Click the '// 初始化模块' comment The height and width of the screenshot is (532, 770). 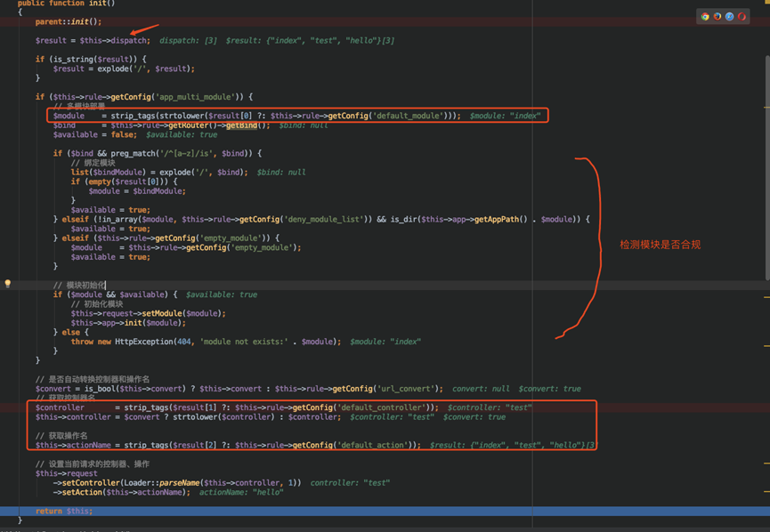(x=97, y=304)
